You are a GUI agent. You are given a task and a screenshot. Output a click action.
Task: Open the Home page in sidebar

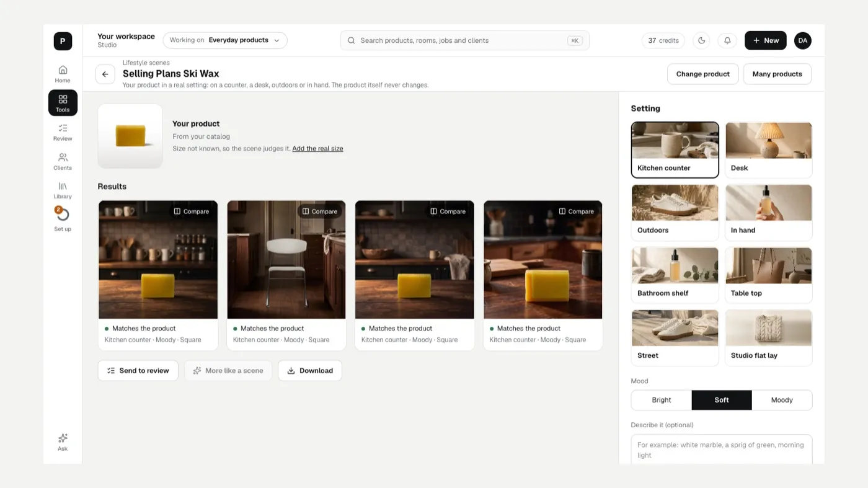click(x=63, y=74)
